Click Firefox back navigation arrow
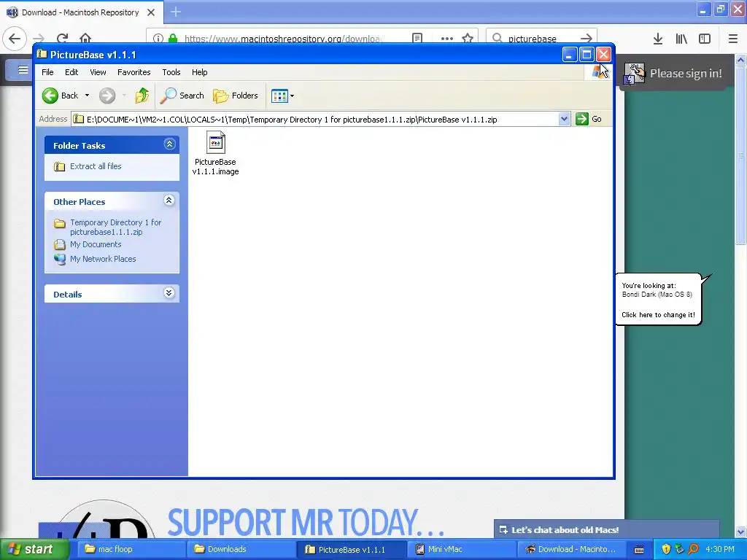Viewport: 747px width, 560px height. [x=15, y=39]
